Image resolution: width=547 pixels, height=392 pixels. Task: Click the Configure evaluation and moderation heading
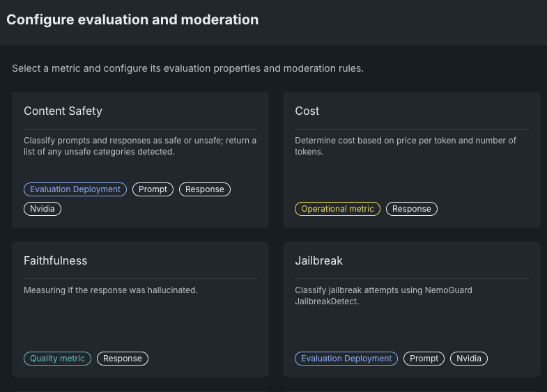click(x=132, y=19)
